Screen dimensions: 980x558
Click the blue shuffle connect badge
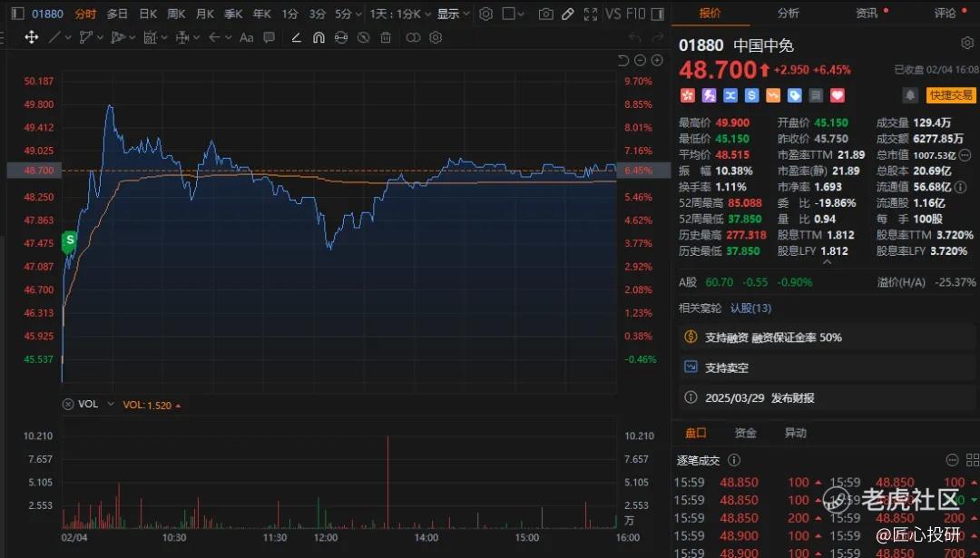click(x=730, y=95)
